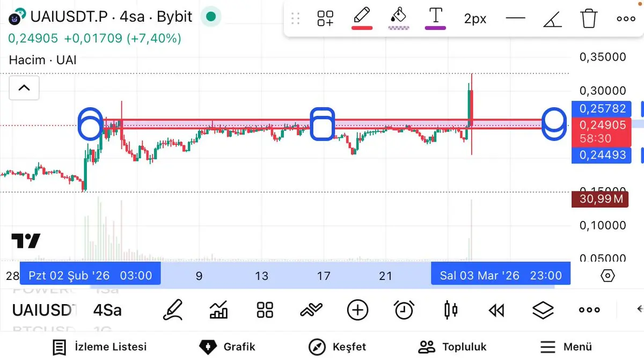Click blue price label 0,24493
Screen dimensions: 644x362
[x=602, y=156]
